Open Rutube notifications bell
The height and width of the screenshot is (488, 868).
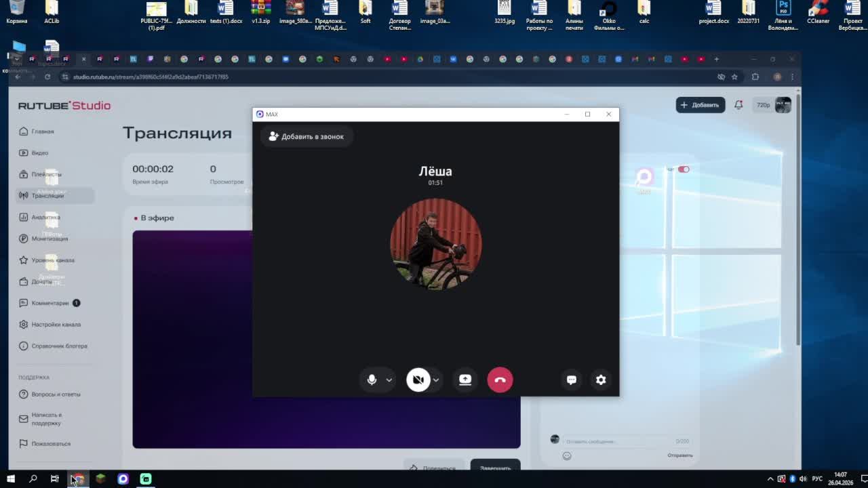[738, 105]
